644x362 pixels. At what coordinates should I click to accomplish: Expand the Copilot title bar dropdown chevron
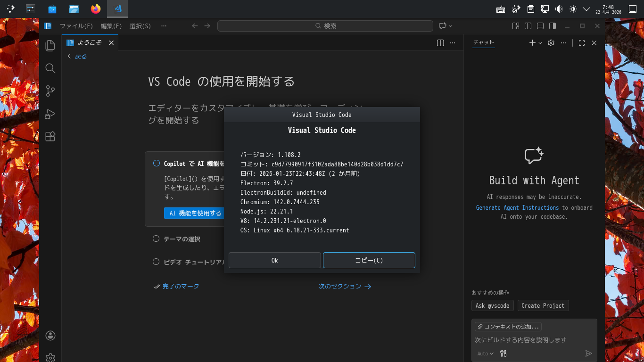(x=451, y=26)
